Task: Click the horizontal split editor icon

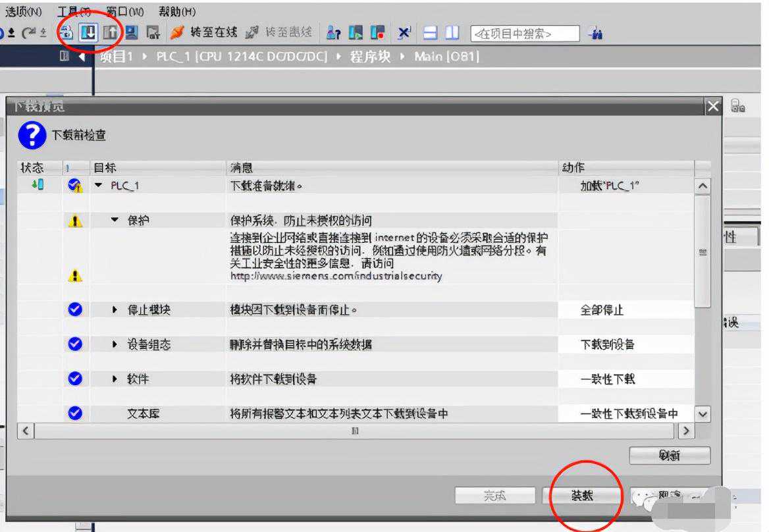Action: coord(431,32)
